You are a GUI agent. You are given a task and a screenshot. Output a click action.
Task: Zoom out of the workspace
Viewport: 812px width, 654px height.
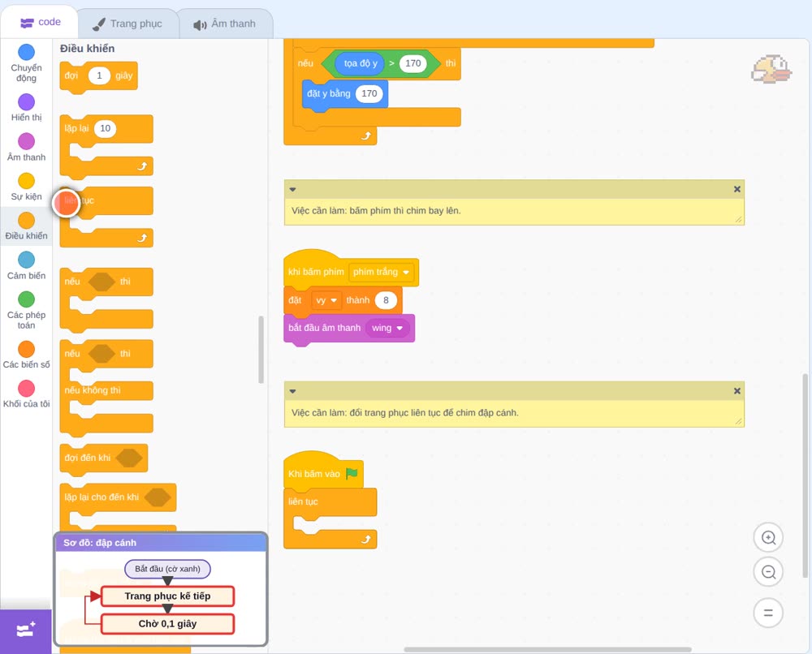(x=768, y=572)
